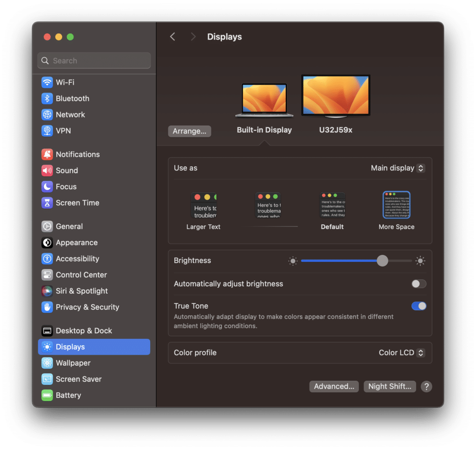476x450 pixels.
Task: Open the Use as display dropdown
Action: (x=397, y=168)
